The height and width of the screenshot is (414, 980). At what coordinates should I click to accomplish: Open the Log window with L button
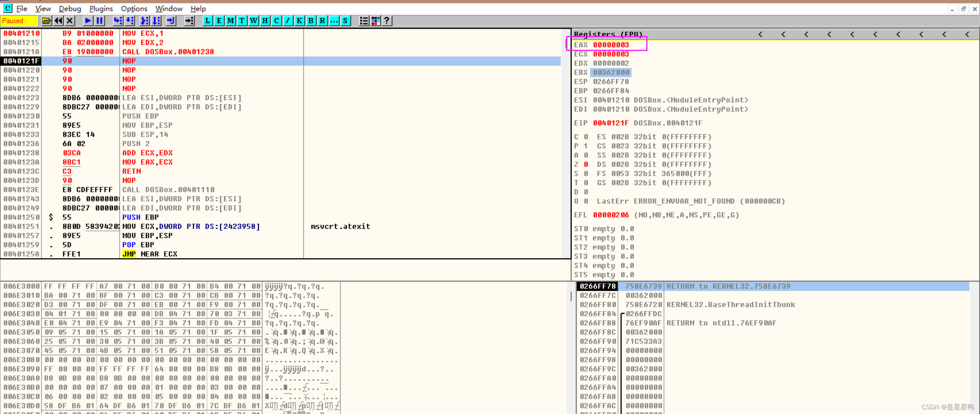tap(207, 21)
